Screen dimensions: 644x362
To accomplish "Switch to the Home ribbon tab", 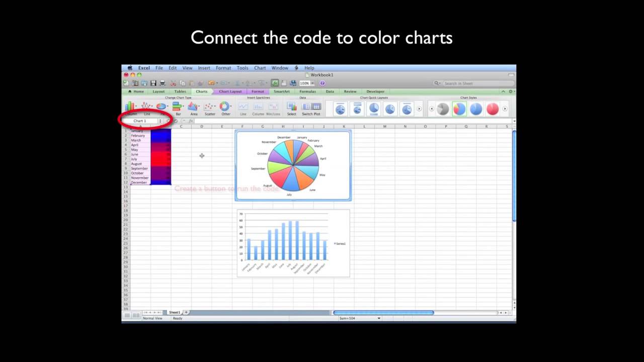I will coord(136,92).
